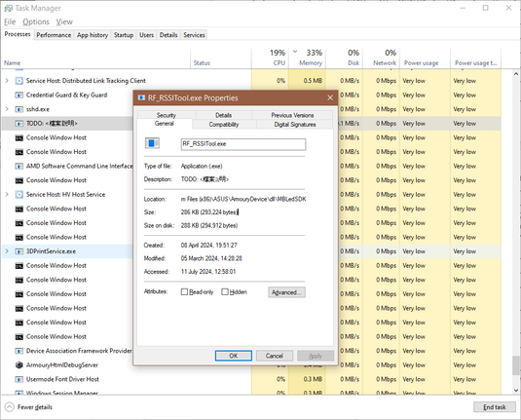Sort by the Power usage column header
This screenshot has height=420, width=521.
click(425, 58)
